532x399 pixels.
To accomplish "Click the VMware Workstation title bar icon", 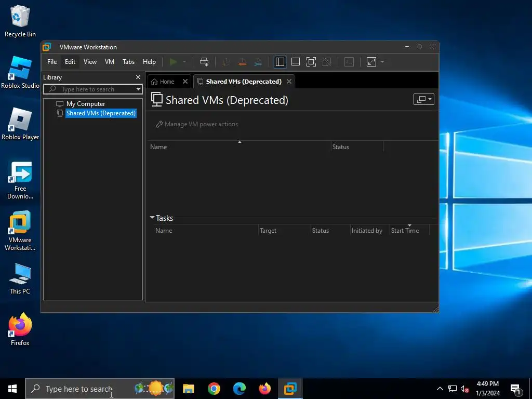I will (x=47, y=47).
